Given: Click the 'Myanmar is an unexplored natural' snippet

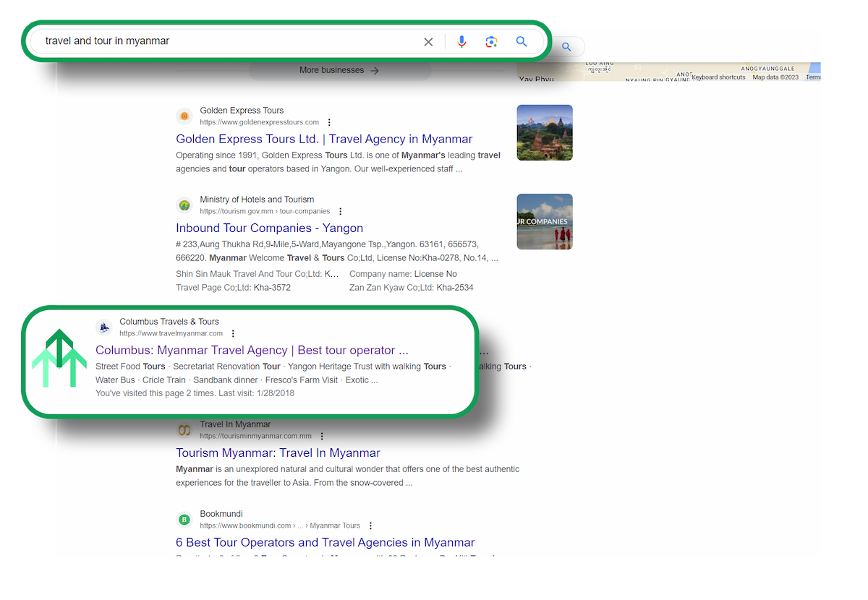Looking at the screenshot, I should (x=348, y=476).
